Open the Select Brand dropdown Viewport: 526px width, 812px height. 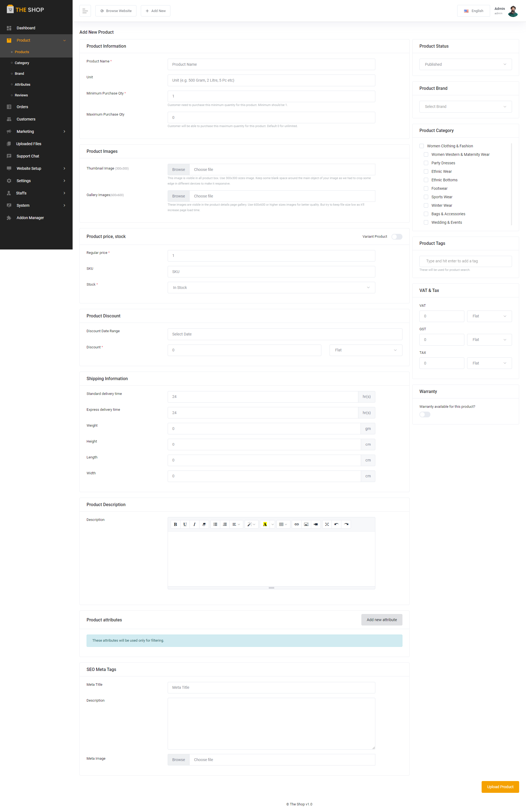pos(465,107)
